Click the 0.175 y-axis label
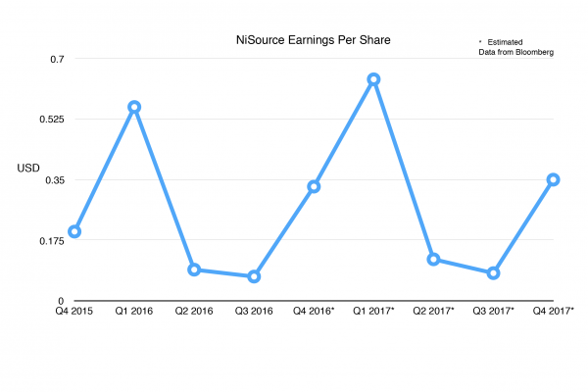 pos(51,240)
